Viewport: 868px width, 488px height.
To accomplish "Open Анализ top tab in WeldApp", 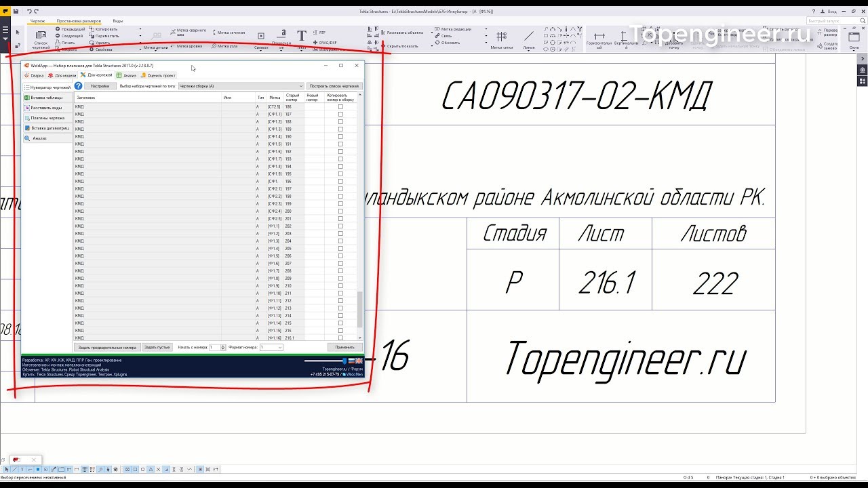I will (x=126, y=75).
